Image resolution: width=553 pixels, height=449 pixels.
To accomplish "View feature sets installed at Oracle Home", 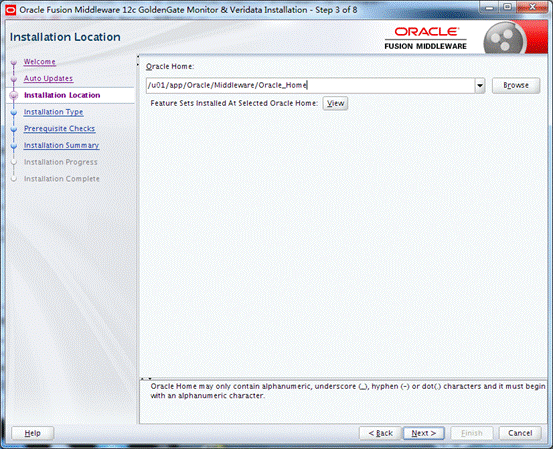I will (x=335, y=103).
